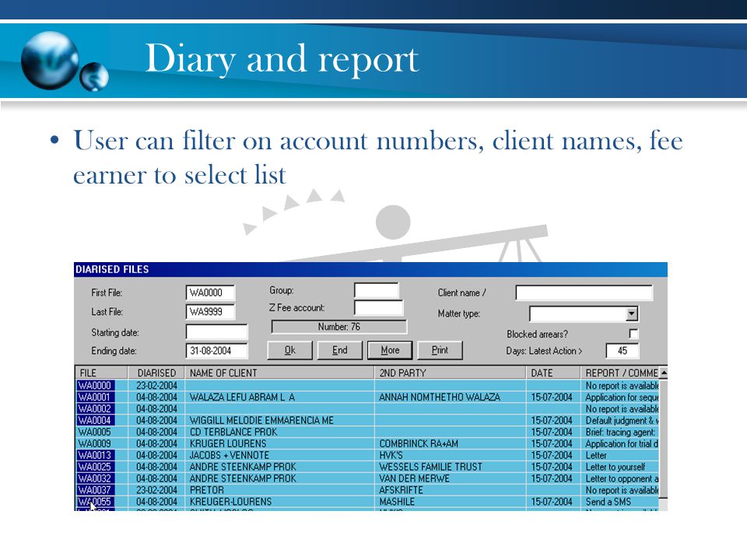This screenshot has height=560, width=747.
Task: Select file WA0009 in the list
Action: point(95,443)
